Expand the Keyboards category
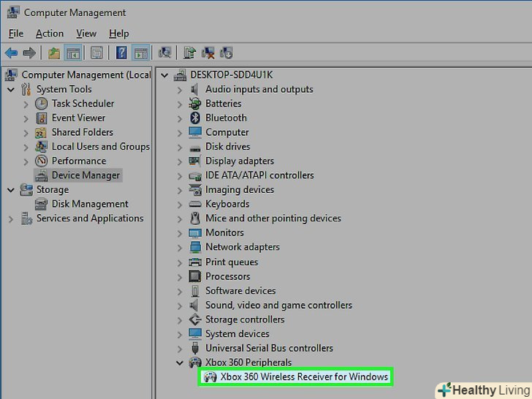Screen dimensions: 532x399 tap(180, 205)
